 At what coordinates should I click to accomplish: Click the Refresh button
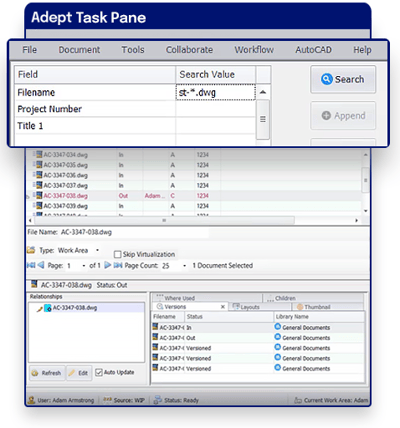click(47, 373)
